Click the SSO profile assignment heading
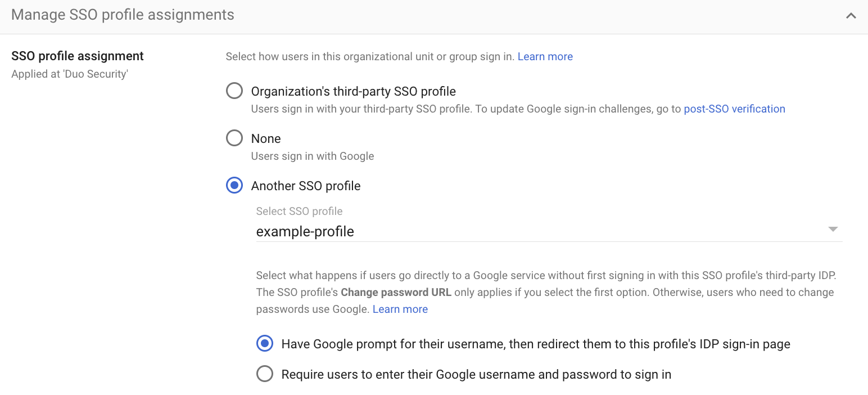The height and width of the screenshot is (395, 868). [77, 56]
